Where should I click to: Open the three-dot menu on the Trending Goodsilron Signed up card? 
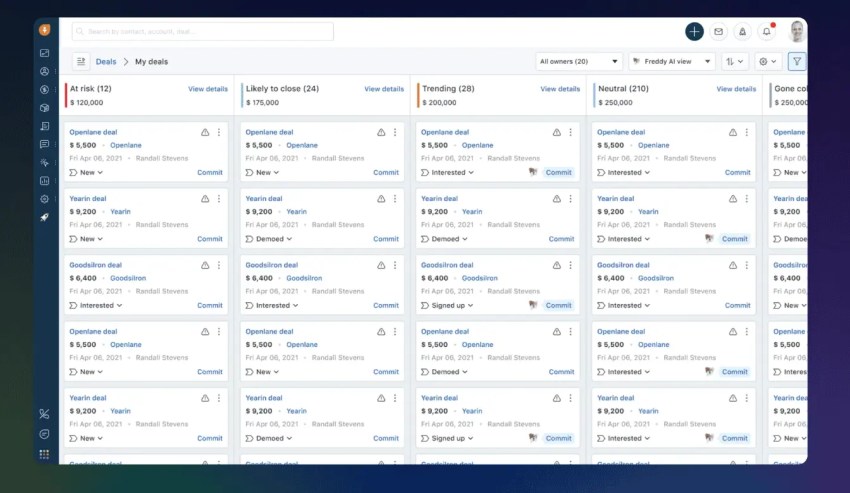pos(570,265)
